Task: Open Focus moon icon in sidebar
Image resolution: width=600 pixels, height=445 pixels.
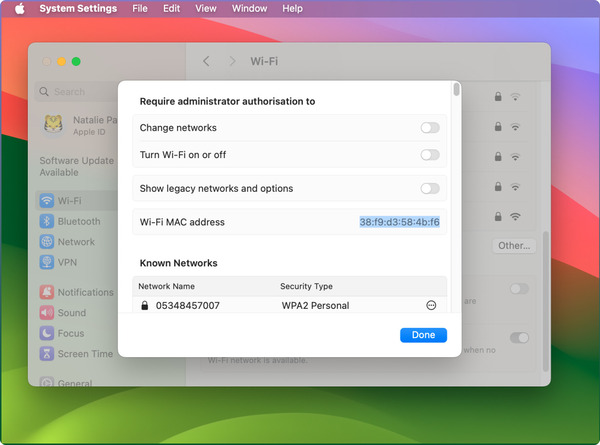Action: [x=47, y=333]
